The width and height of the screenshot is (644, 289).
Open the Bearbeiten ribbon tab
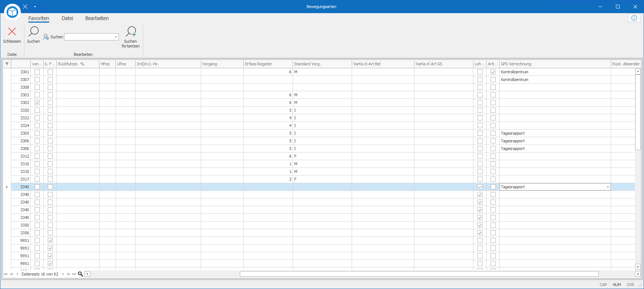(97, 18)
